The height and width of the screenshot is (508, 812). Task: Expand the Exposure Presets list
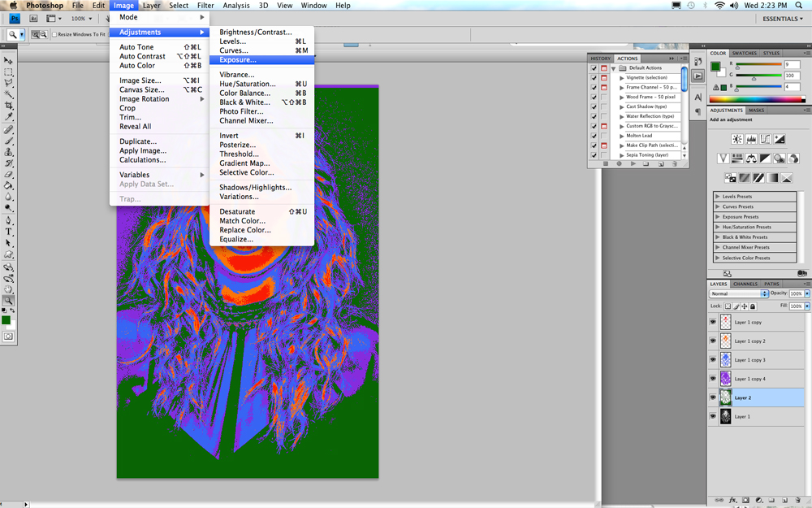(717, 217)
